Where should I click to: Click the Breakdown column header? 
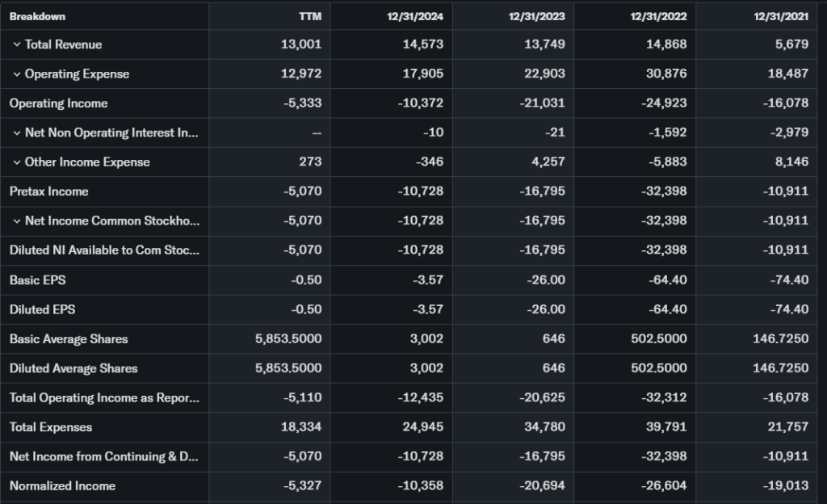coord(37,16)
